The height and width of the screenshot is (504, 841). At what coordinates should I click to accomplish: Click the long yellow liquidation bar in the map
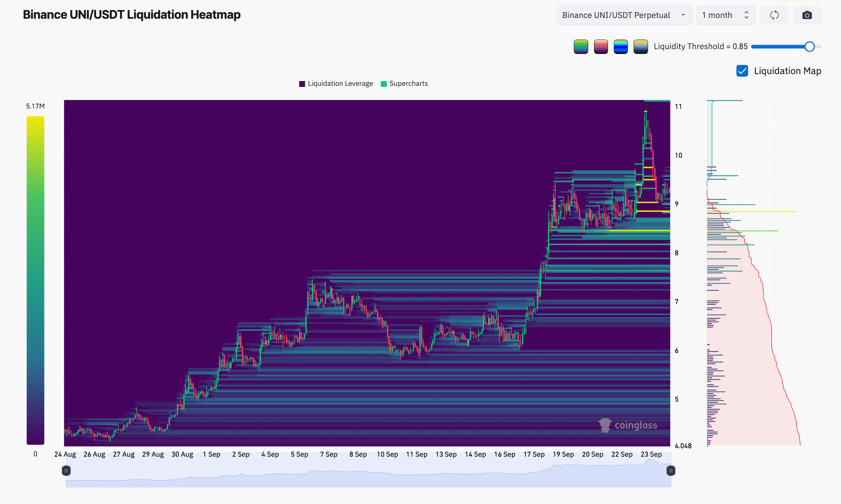pos(751,212)
